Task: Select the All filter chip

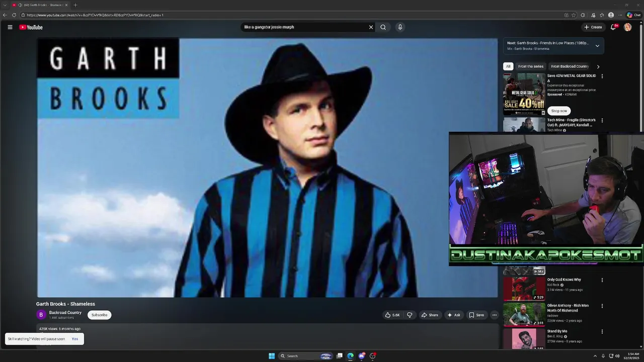Action: click(x=508, y=66)
